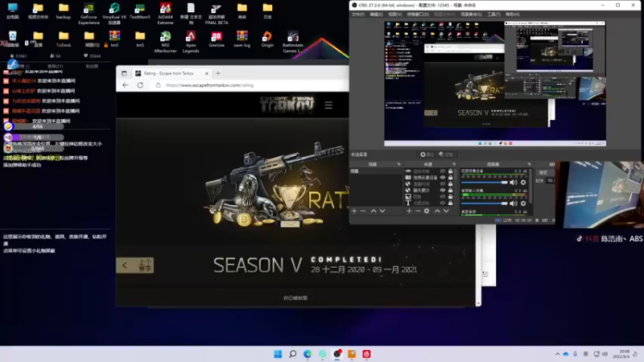The image size is (644, 362).
Task: Open GeForce Experience desktop shortcut
Action: pyautogui.click(x=89, y=13)
